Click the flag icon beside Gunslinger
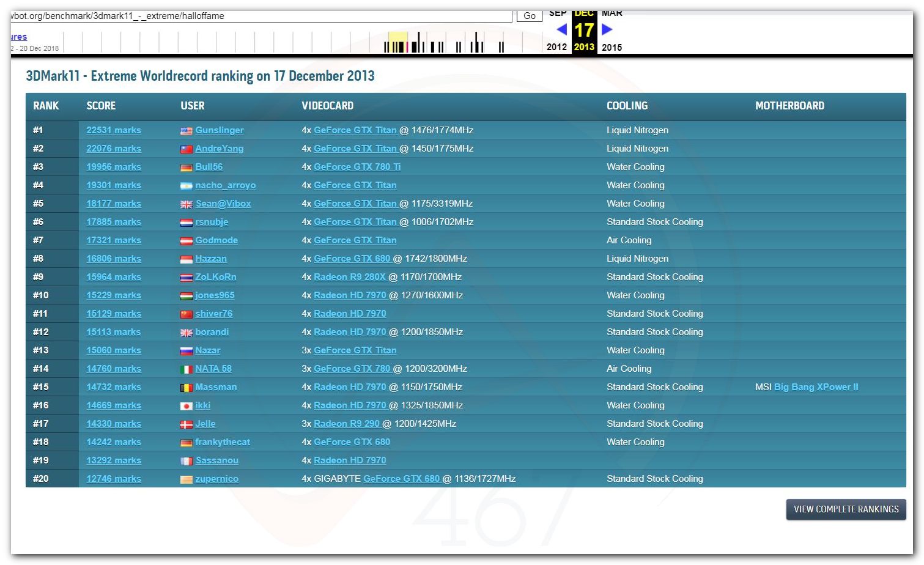The height and width of the screenshot is (565, 924). (x=187, y=131)
